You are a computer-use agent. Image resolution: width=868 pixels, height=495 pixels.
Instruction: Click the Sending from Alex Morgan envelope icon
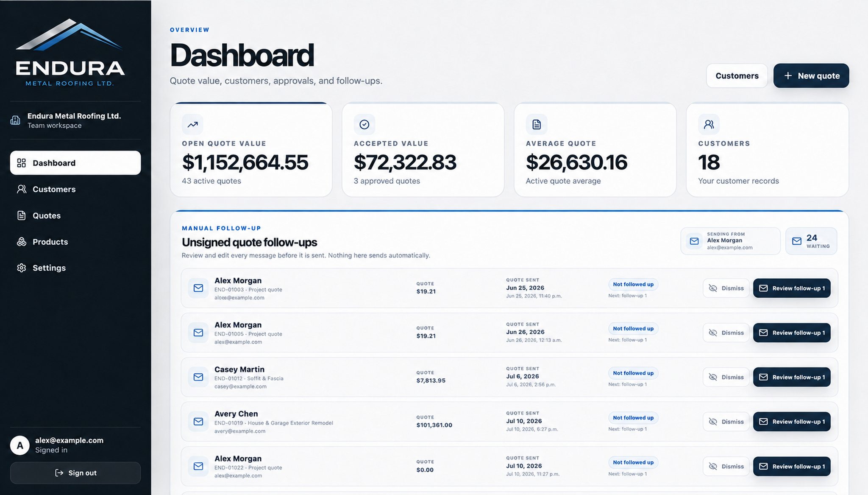tap(694, 241)
